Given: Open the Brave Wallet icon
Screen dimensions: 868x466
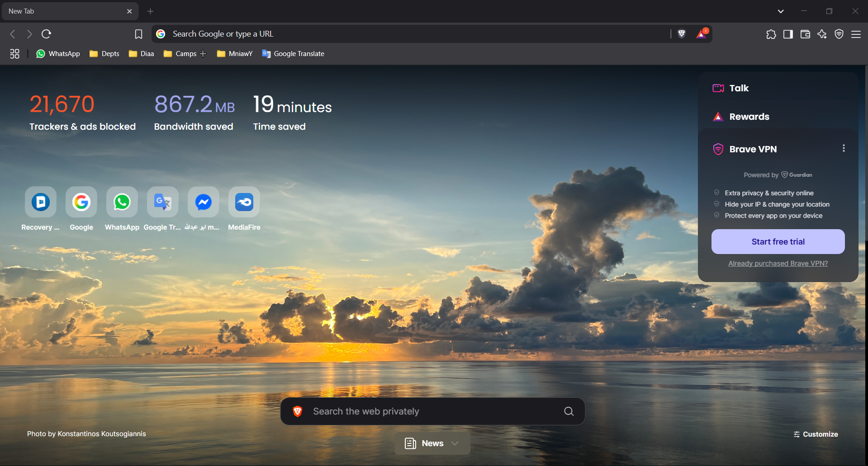Looking at the screenshot, I should click(805, 34).
